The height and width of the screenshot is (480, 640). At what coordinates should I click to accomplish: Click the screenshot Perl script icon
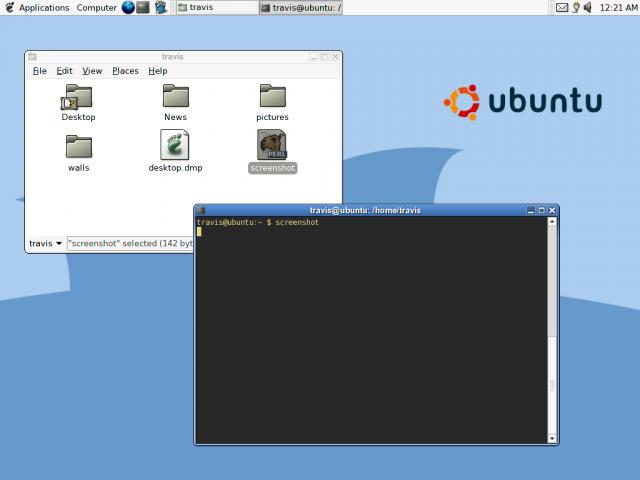point(272,144)
